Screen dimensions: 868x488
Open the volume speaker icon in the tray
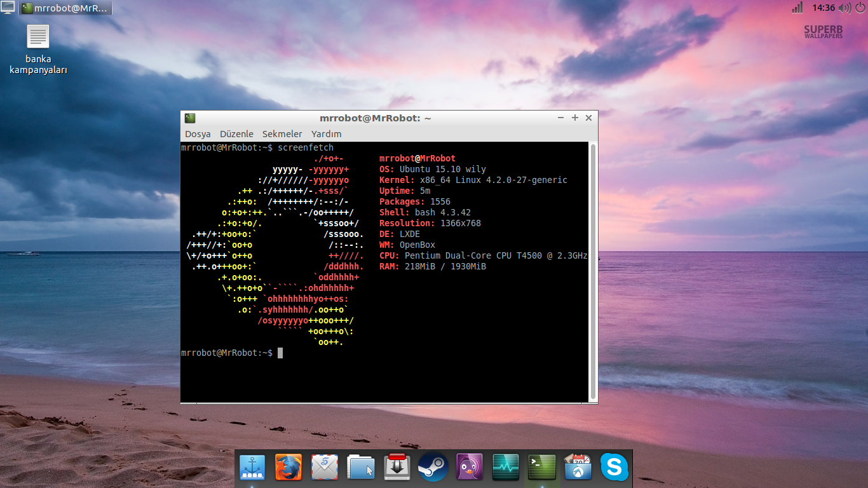click(844, 8)
